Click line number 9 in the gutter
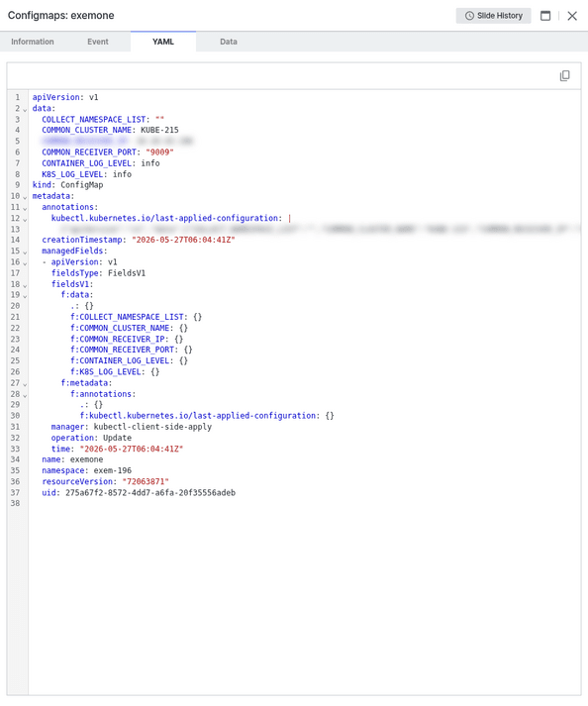Image resolution: width=588 pixels, height=706 pixels. [x=17, y=185]
